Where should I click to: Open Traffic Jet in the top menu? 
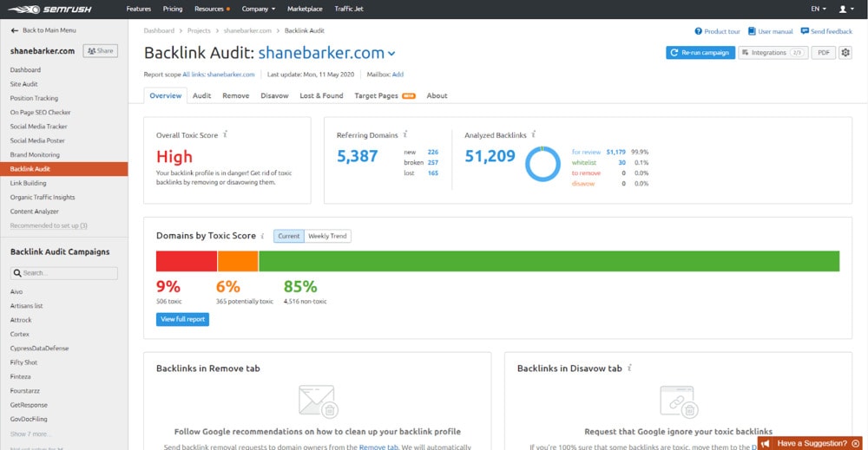coord(349,9)
